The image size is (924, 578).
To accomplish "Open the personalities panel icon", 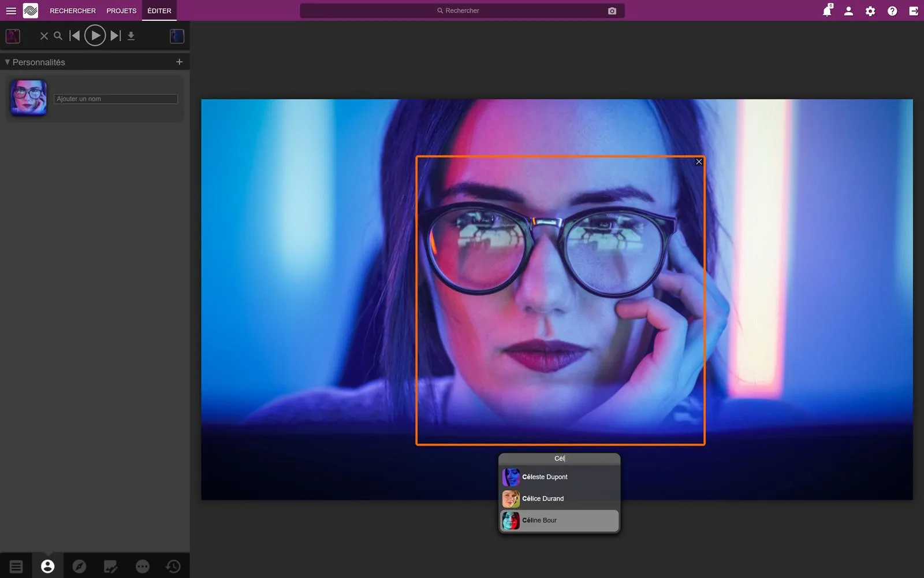I will click(x=48, y=566).
